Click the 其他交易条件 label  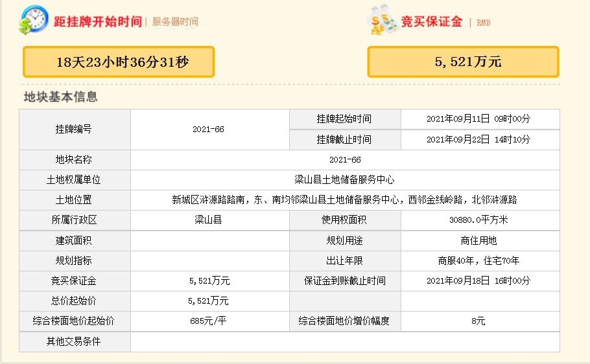(74, 342)
